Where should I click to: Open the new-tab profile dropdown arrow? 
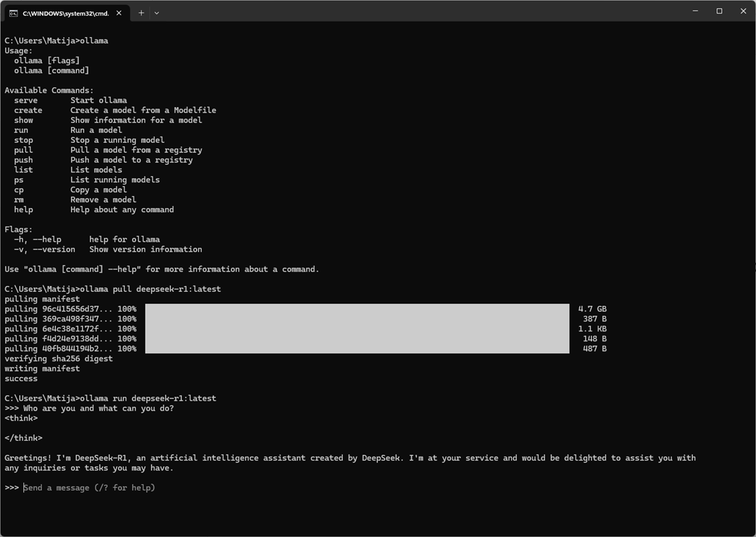click(157, 13)
